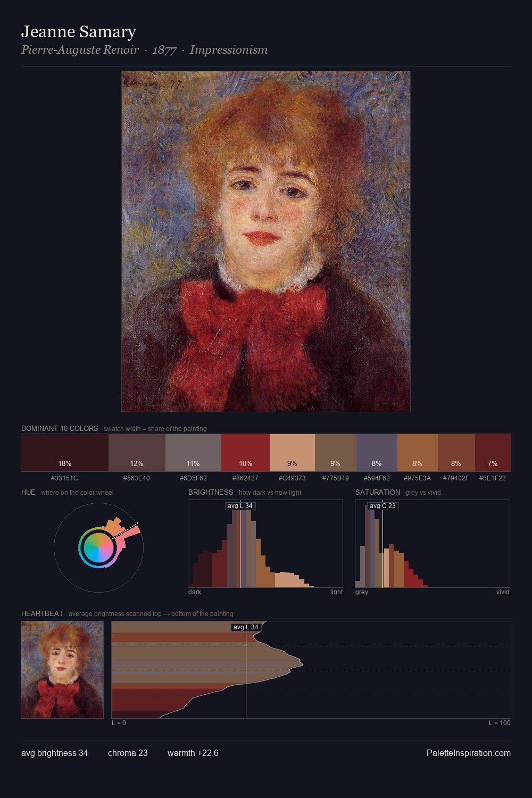The width and height of the screenshot is (532, 798).
Task: Click the avg L 34 label in Heartbeat chart
Action: click(x=246, y=627)
